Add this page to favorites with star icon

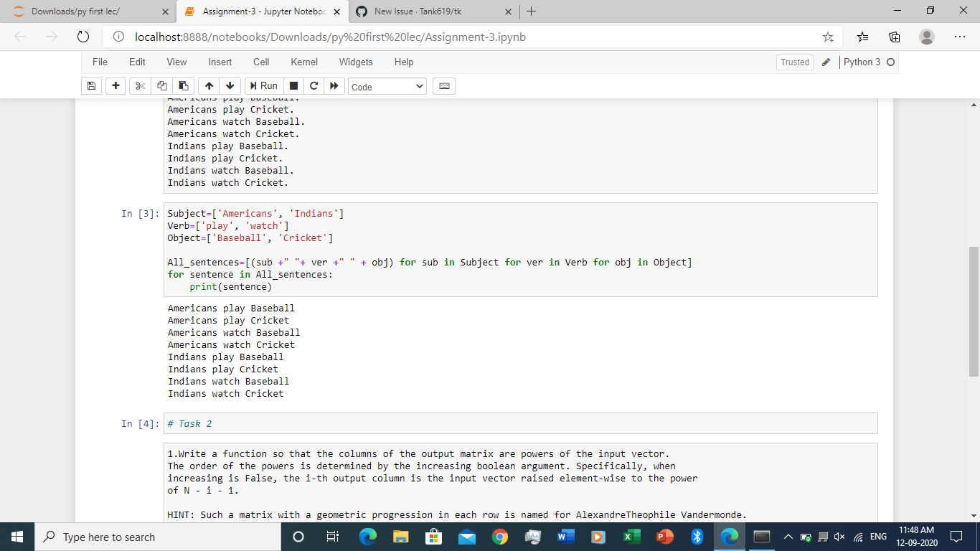828,37
